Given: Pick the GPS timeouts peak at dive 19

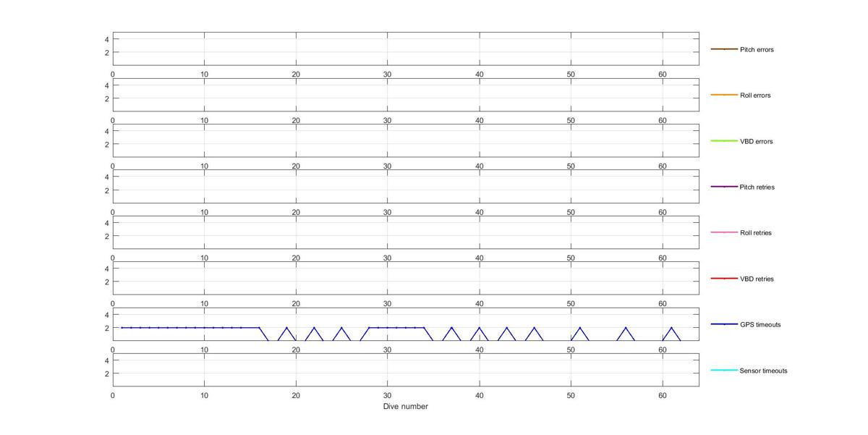Looking at the screenshot, I should click(286, 328).
